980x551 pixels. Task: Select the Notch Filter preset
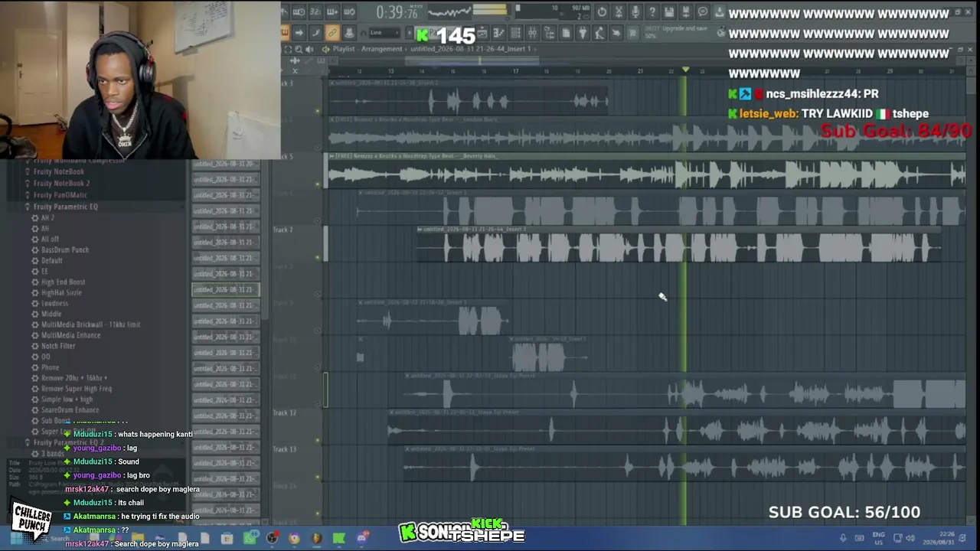pos(58,346)
